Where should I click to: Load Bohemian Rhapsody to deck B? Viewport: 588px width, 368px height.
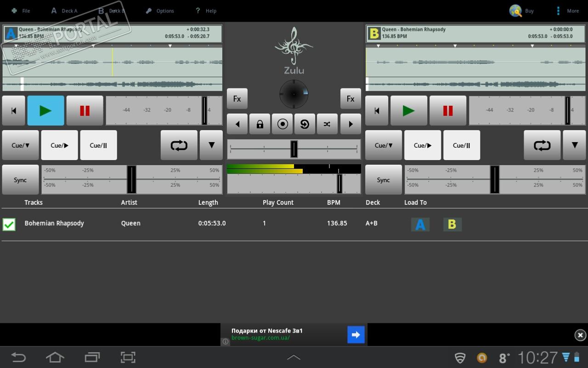coord(452,224)
